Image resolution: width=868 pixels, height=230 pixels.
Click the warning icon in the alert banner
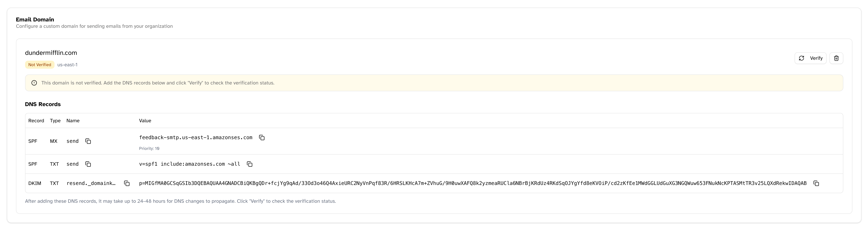pyautogui.click(x=34, y=83)
